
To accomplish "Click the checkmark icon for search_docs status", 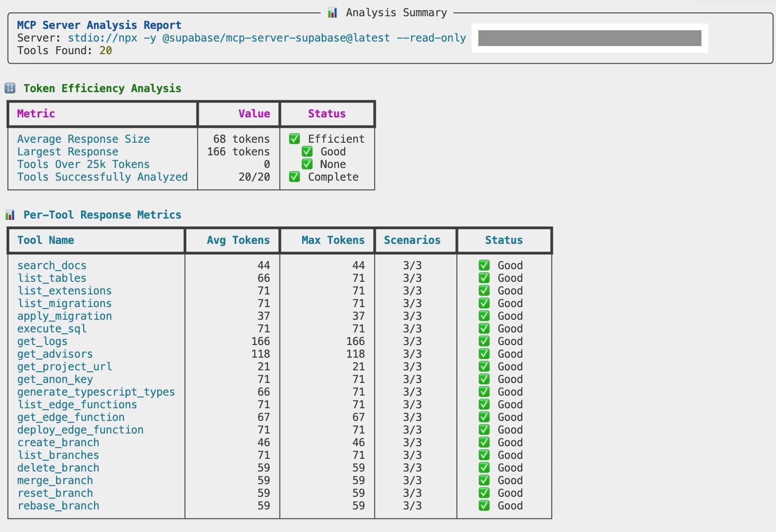I will [484, 265].
